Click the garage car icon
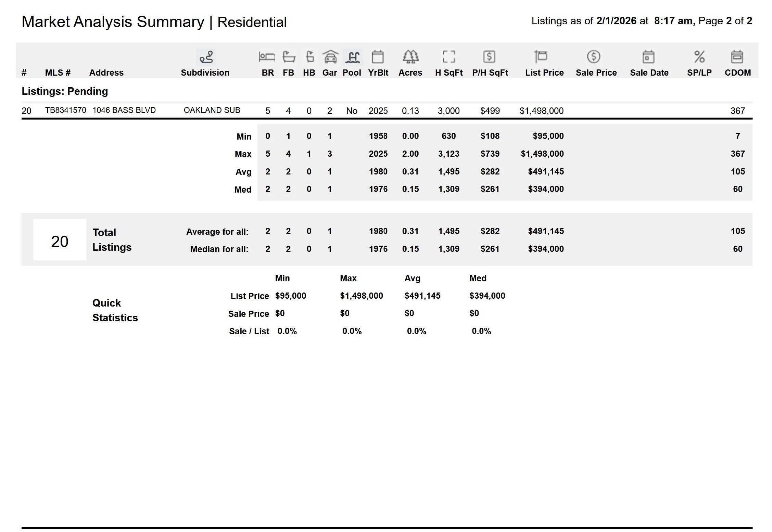The height and width of the screenshot is (532, 772). coord(330,57)
